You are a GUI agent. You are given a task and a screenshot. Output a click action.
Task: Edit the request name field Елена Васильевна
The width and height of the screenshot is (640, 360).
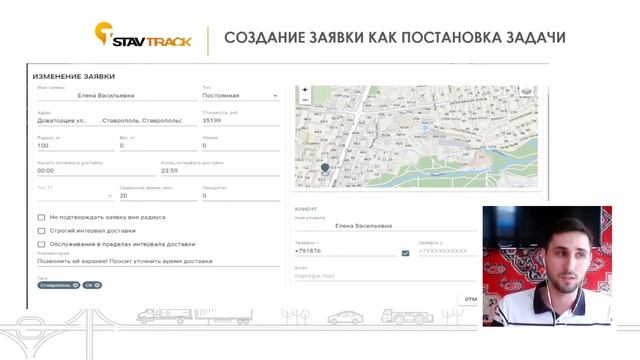pyautogui.click(x=117, y=96)
